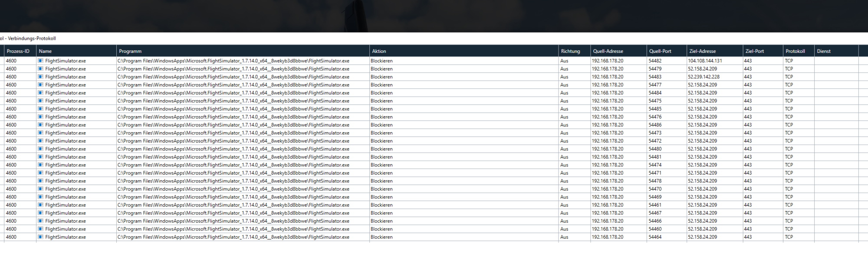
Task: Click FlightSimulator icon in source port 54483 row
Action: click(x=40, y=77)
